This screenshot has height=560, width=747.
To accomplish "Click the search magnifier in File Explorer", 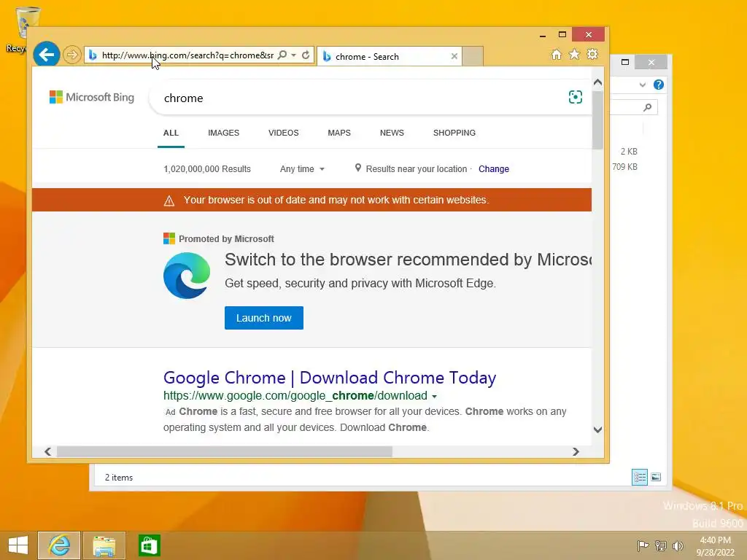I will [647, 107].
